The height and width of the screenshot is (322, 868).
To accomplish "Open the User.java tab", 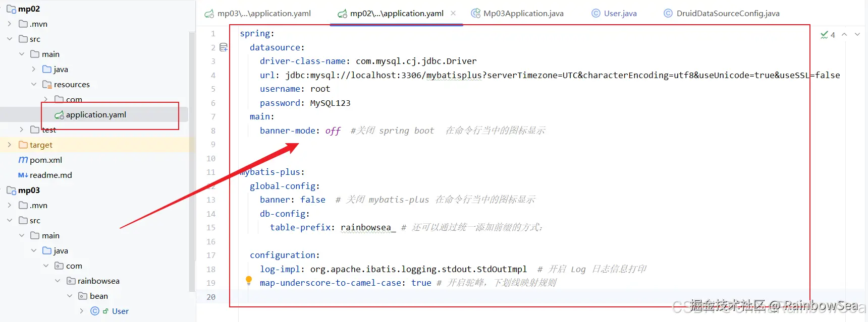I will tap(614, 14).
